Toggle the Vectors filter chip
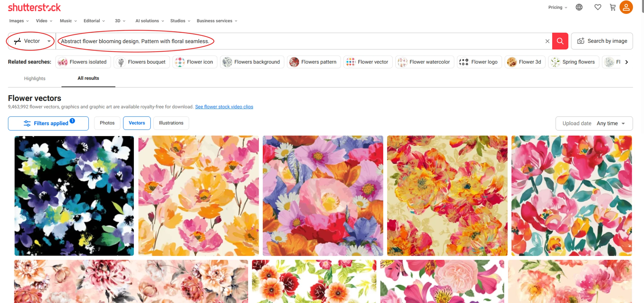Screen dimensions: 644x303 137,123
